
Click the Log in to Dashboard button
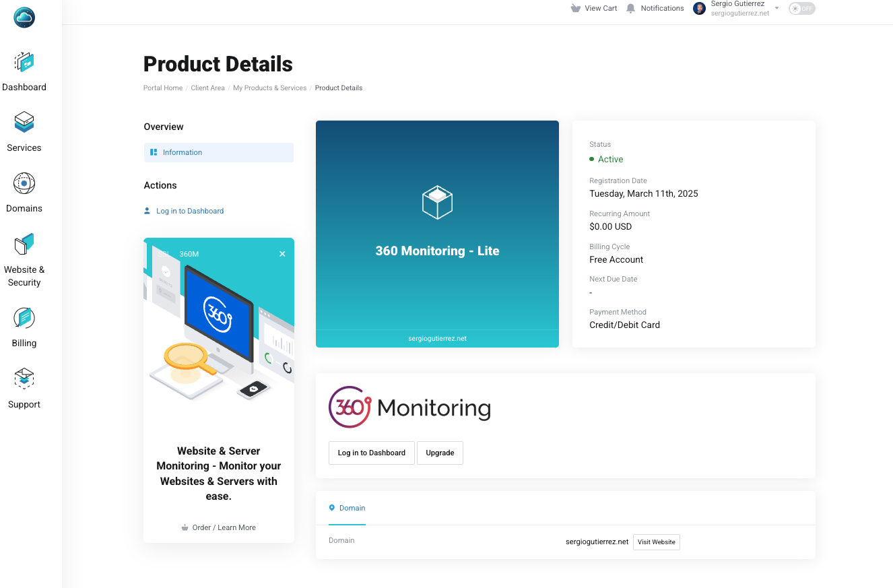tap(371, 453)
